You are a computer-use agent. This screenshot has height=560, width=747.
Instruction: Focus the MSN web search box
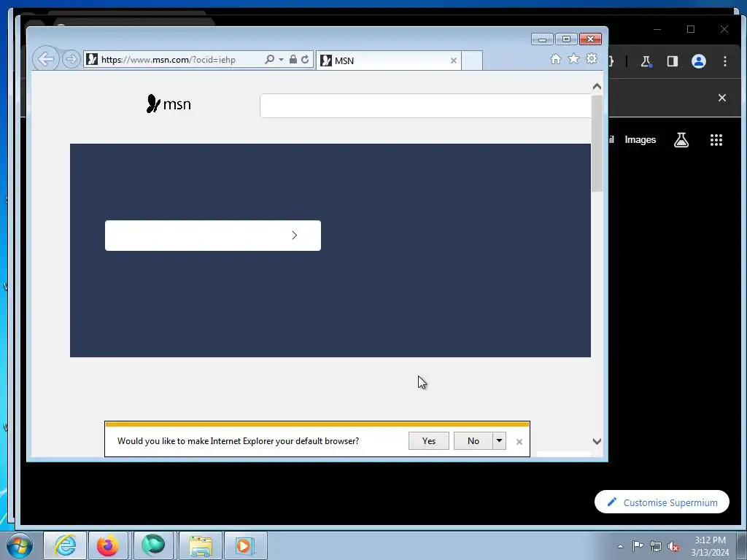click(425, 106)
